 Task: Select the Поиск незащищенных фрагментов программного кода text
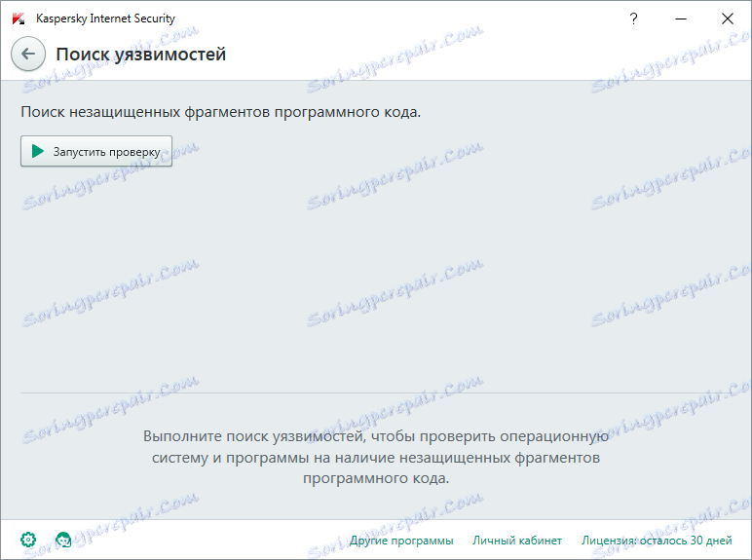pyautogui.click(x=220, y=112)
